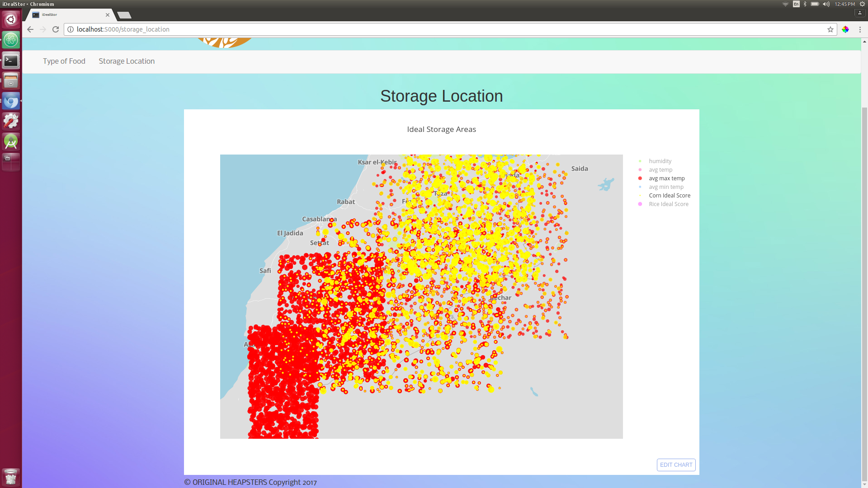Click the browser back arrow
The image size is (868, 488).
point(30,29)
